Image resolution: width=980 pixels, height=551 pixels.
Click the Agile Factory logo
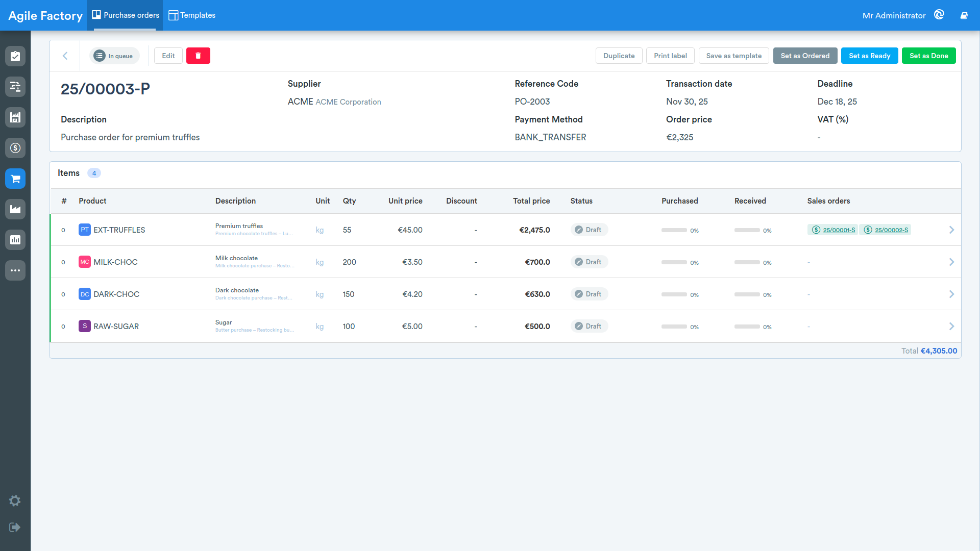[45, 16]
